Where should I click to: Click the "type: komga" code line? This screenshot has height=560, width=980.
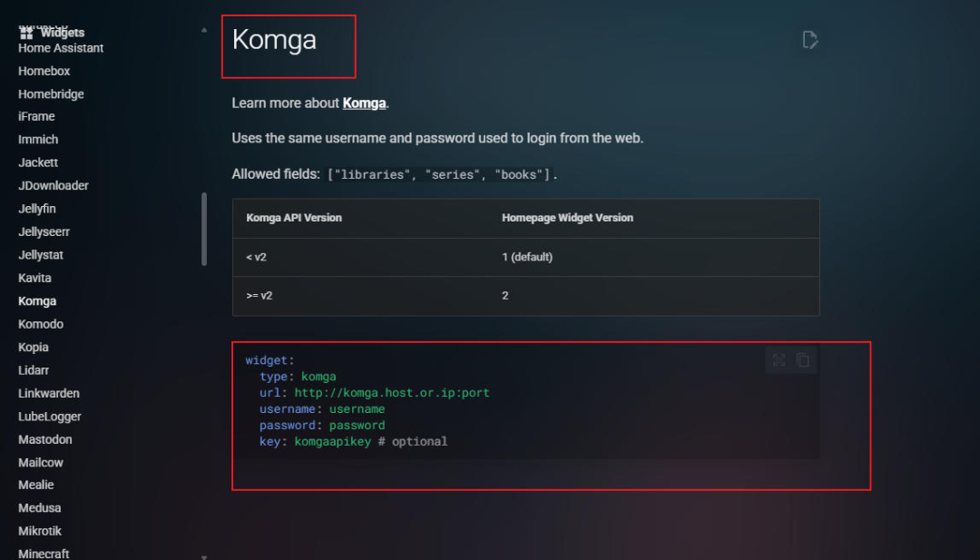[x=298, y=377]
